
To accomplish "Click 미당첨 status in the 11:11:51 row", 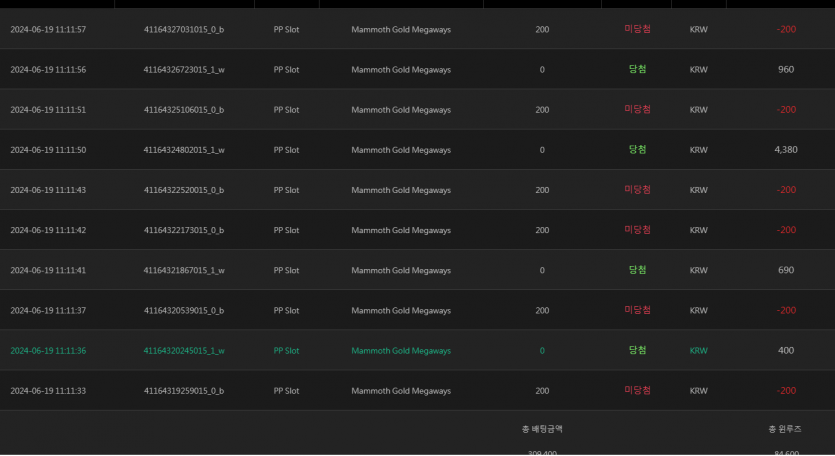I will (x=637, y=109).
